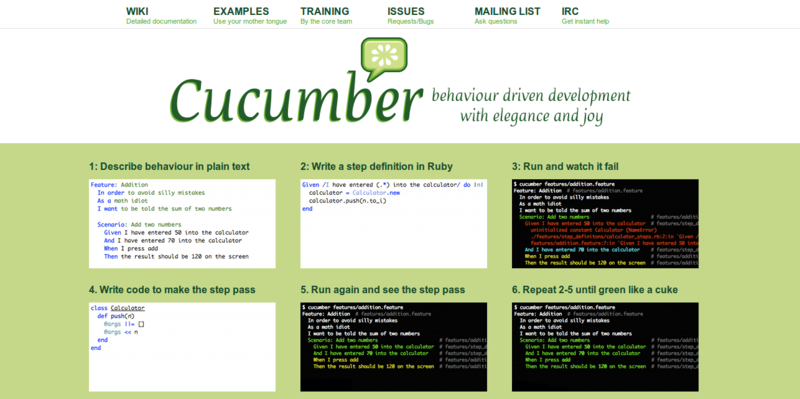Click 'Detailed documentation' subtitle under WIKI

(x=161, y=21)
